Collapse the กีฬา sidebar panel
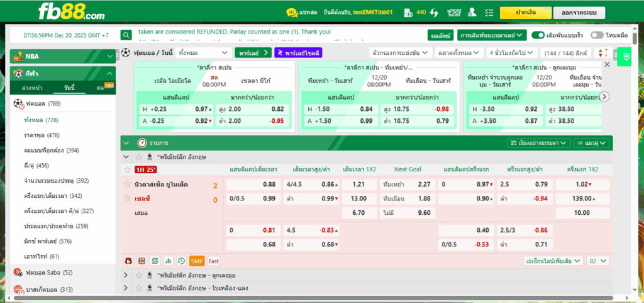This screenshot has width=644, height=303. (x=63, y=74)
